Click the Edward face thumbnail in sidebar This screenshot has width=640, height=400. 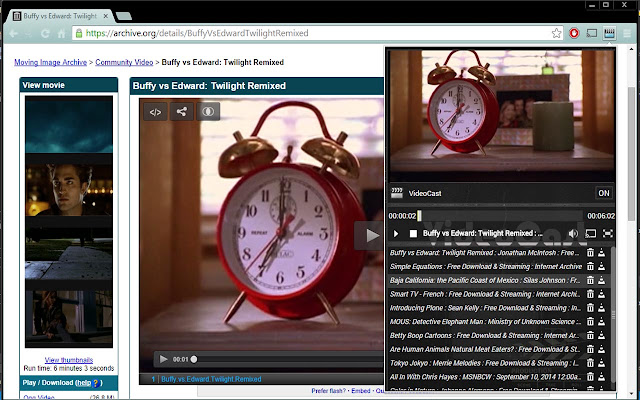pyautogui.click(x=69, y=190)
